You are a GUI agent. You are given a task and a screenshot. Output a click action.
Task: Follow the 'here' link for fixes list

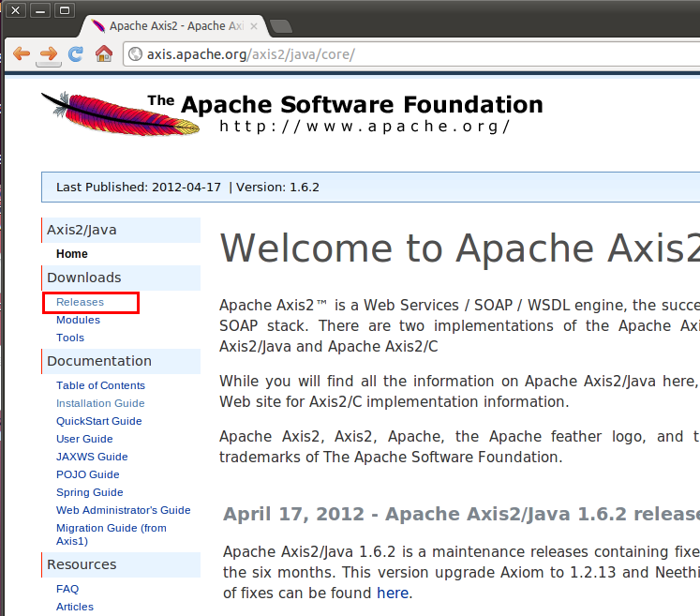(393, 593)
